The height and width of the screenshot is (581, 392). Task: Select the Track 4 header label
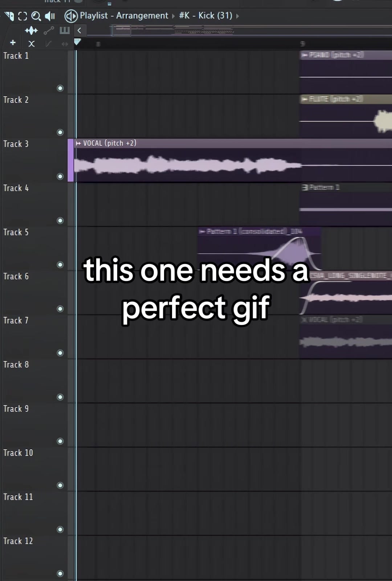16,188
